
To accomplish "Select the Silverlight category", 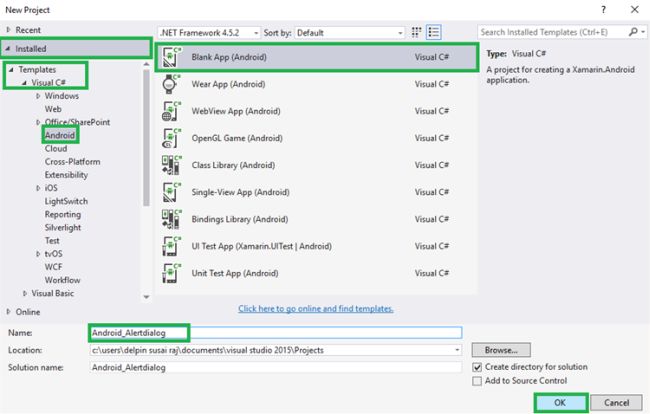I will [63, 228].
